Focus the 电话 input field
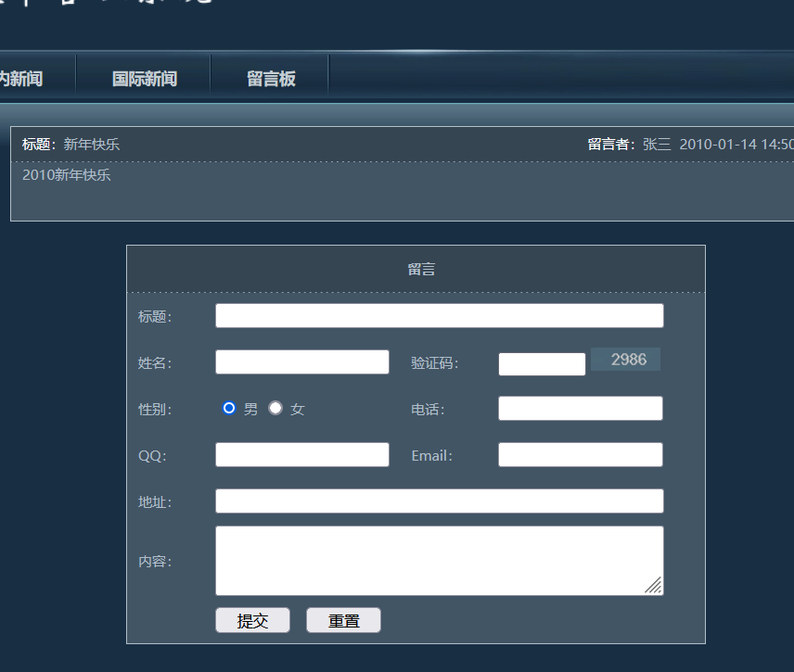This screenshot has height=672, width=794. [581, 409]
